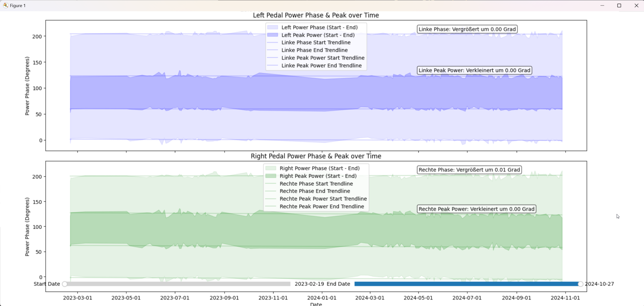This screenshot has height=306, width=644.
Task: Click the light blue Left Power Phase legend swatch
Action: [272, 27]
